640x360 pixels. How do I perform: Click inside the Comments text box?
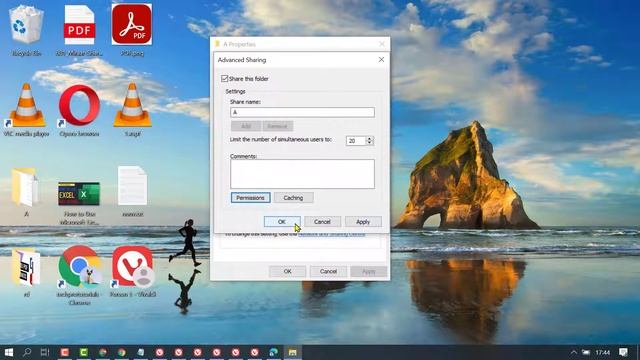click(302, 174)
